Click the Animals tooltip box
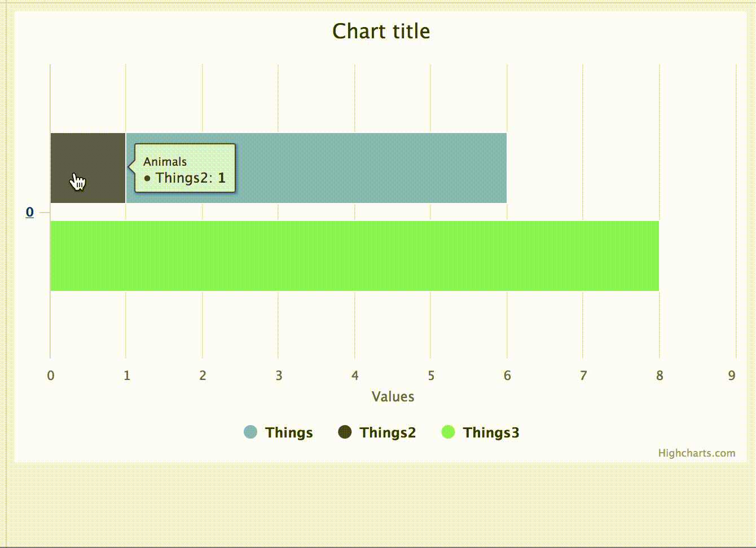The height and width of the screenshot is (548, 756). point(184,168)
